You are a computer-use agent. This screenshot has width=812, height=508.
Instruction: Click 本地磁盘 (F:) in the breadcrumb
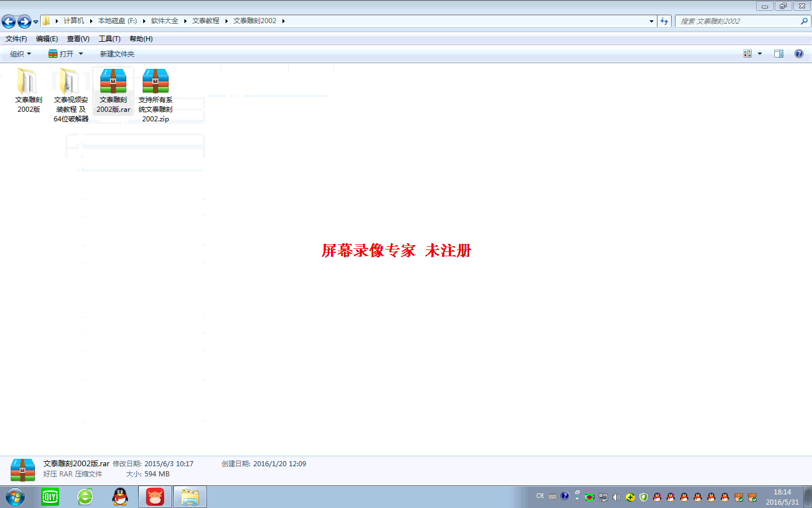point(117,21)
